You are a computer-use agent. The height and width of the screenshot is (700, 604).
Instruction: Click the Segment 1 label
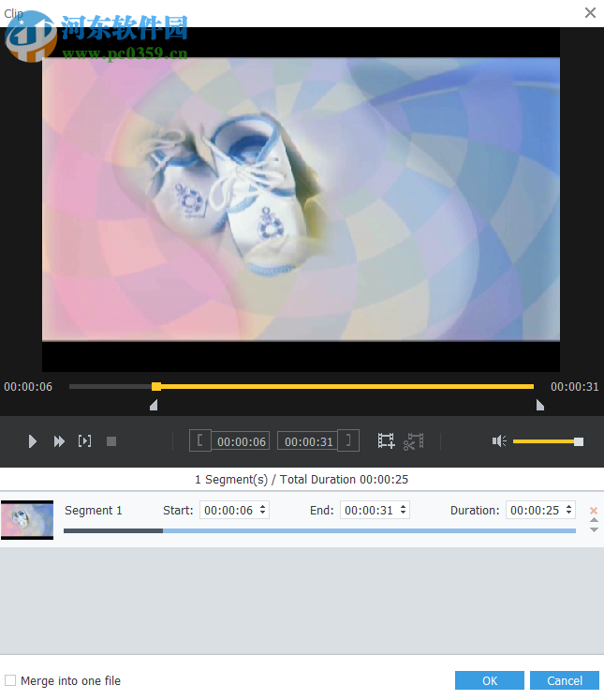point(94,511)
